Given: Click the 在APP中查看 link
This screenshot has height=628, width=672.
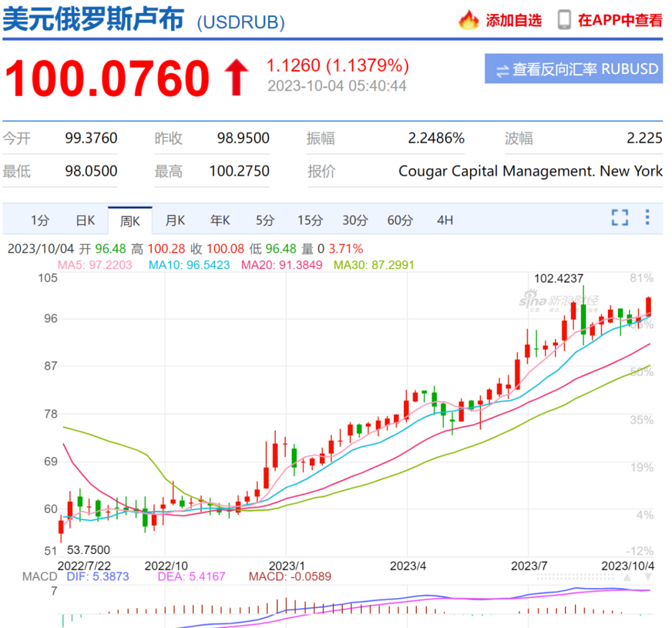Looking at the screenshot, I should [620, 20].
